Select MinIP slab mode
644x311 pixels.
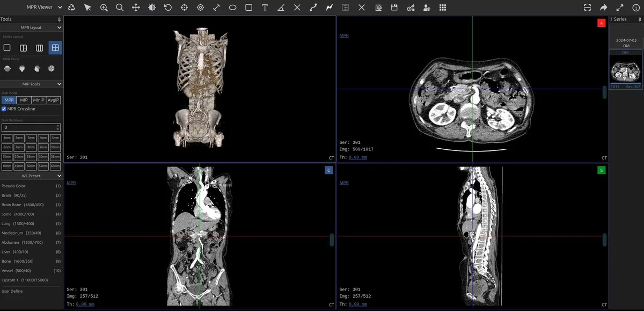(x=38, y=100)
